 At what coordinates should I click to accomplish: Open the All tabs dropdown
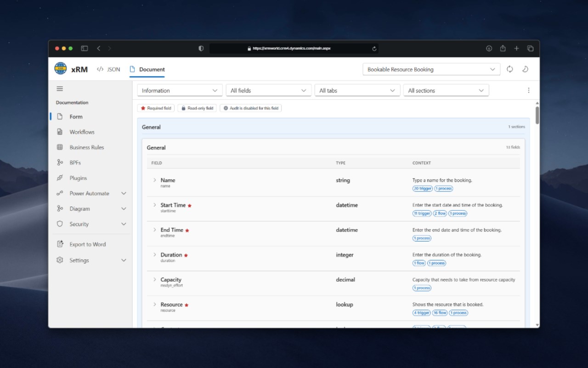[x=357, y=91]
